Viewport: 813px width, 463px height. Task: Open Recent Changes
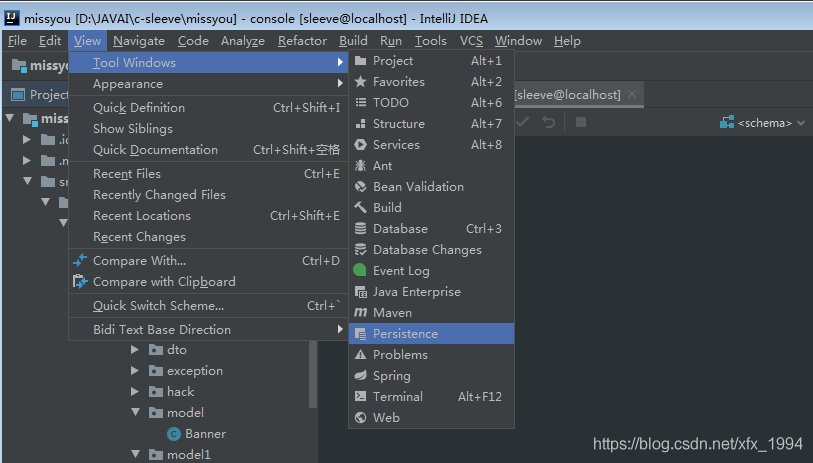click(208, 236)
